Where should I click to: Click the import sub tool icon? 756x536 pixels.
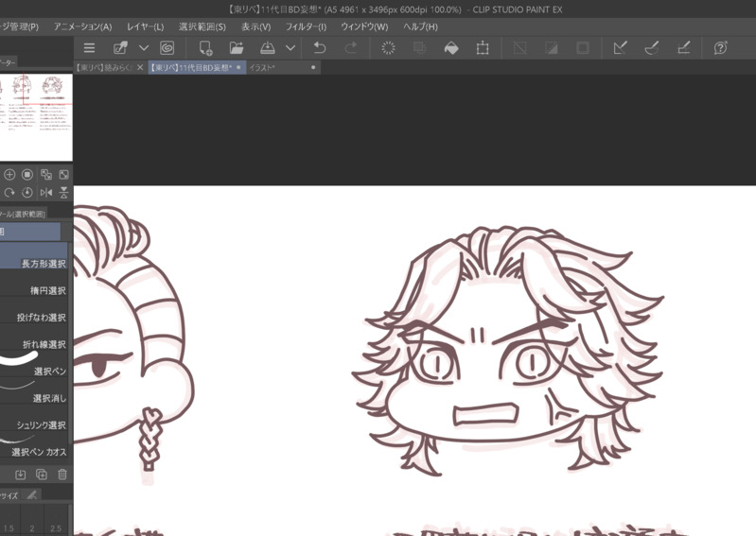[x=20, y=475]
